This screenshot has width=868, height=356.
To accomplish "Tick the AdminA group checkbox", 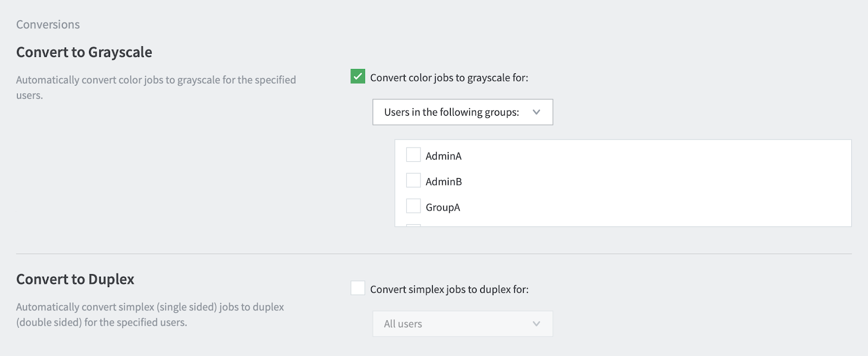I will click(x=413, y=155).
